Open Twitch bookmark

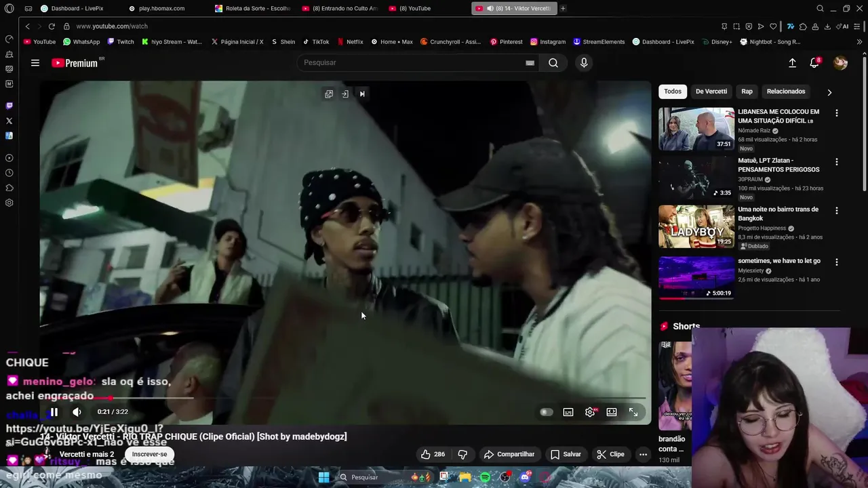[x=120, y=42]
